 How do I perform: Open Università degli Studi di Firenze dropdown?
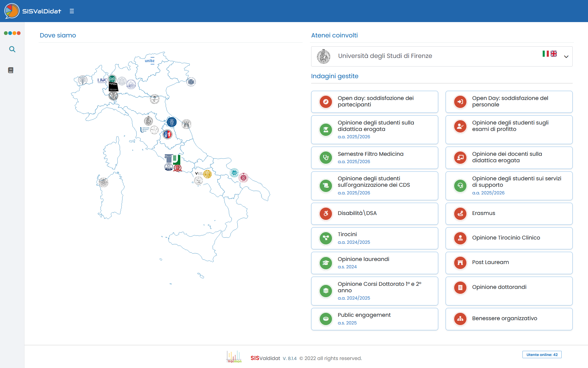(442, 56)
